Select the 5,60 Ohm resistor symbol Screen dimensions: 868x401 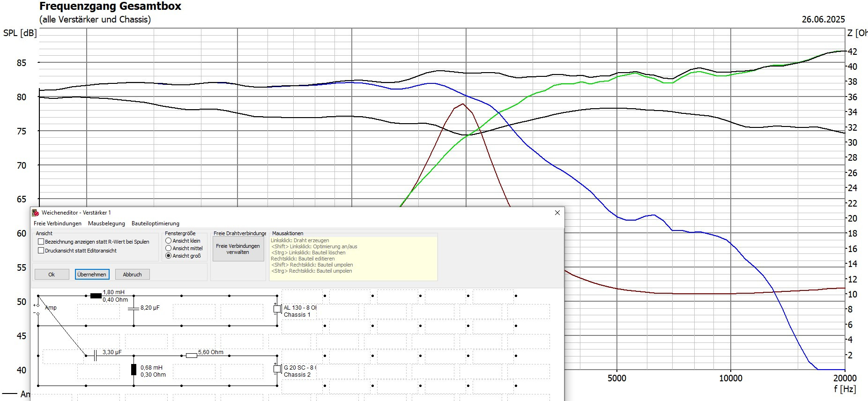[x=191, y=356]
